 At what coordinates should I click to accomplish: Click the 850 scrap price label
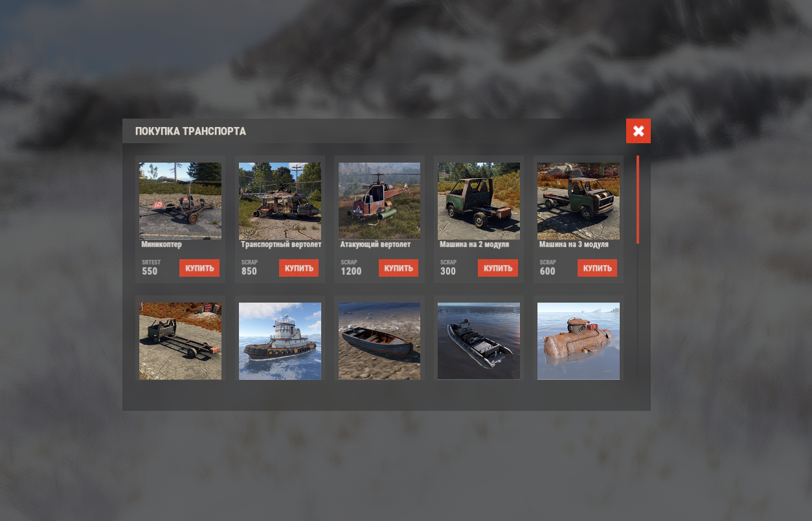[249, 272]
